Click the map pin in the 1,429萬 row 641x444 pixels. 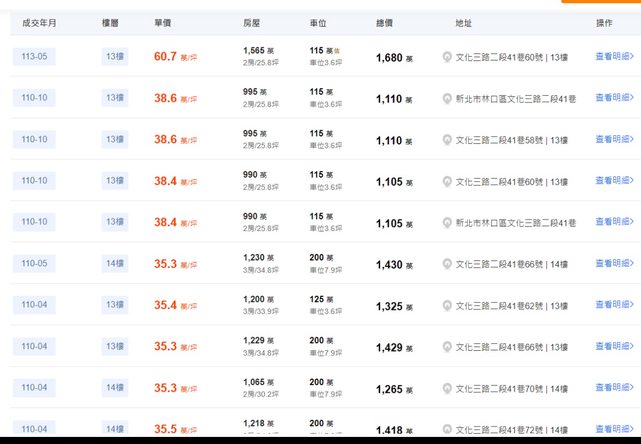(x=447, y=347)
